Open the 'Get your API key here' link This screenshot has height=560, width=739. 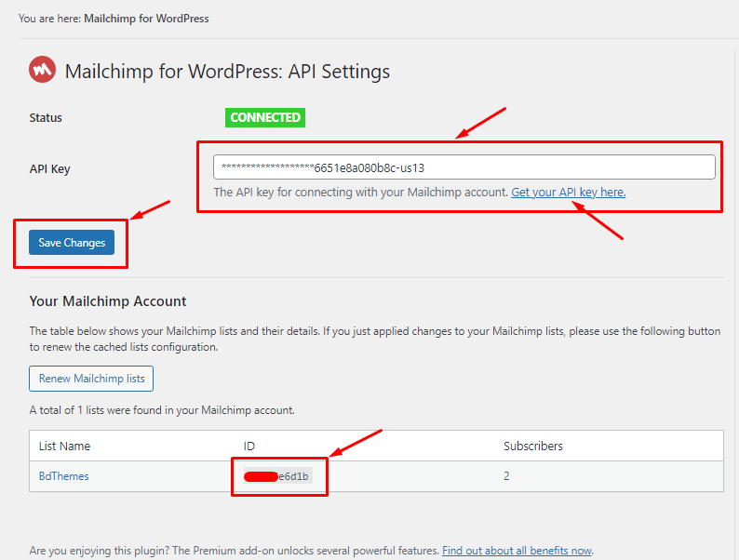point(569,193)
